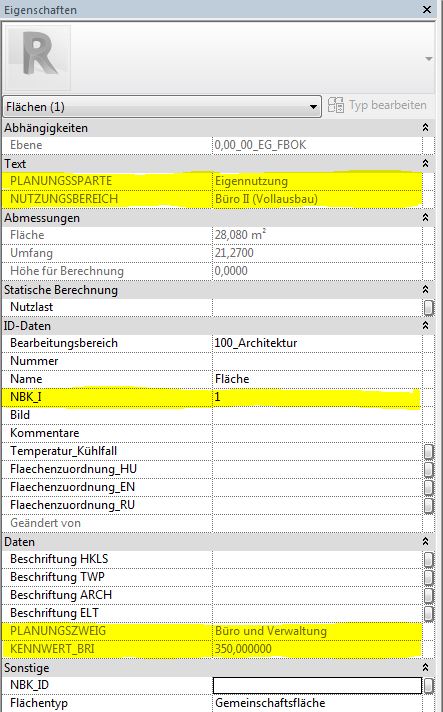Click the Bild value field
The image size is (443, 712).
tap(317, 415)
